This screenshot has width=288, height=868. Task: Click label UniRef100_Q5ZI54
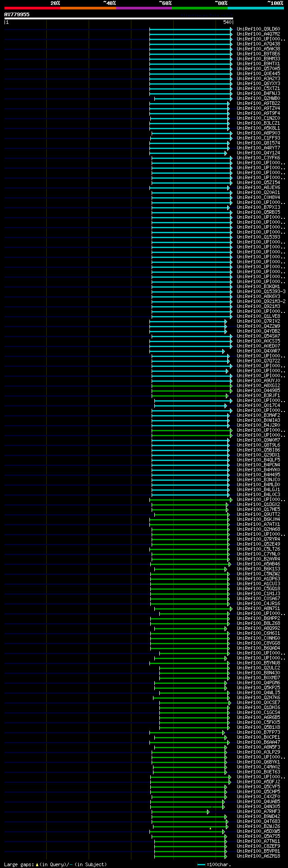(258, 183)
